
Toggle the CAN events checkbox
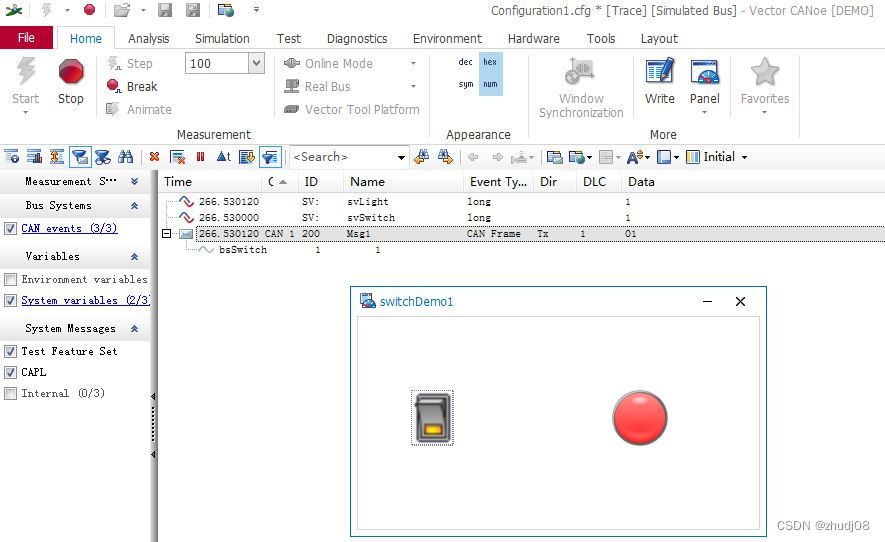pyautogui.click(x=10, y=228)
